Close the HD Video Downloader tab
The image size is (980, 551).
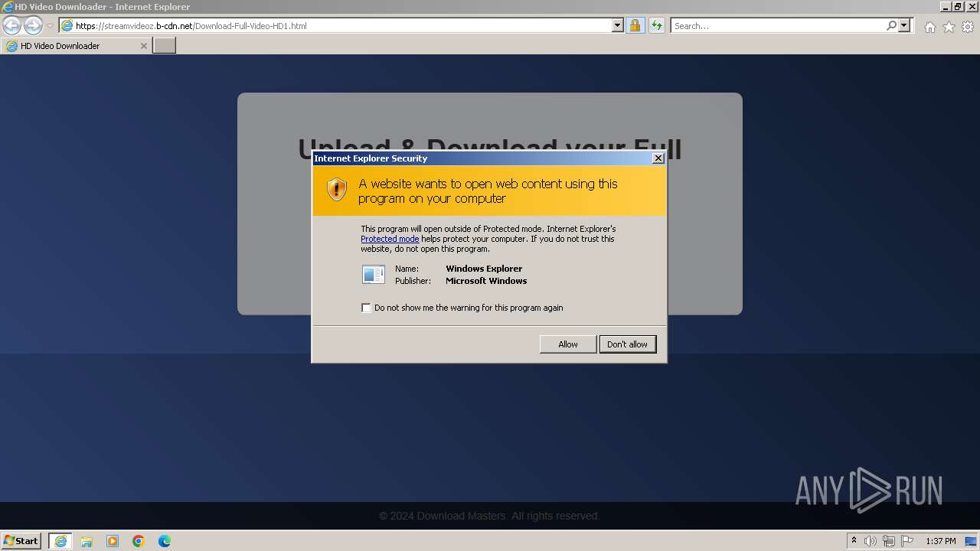point(143,46)
